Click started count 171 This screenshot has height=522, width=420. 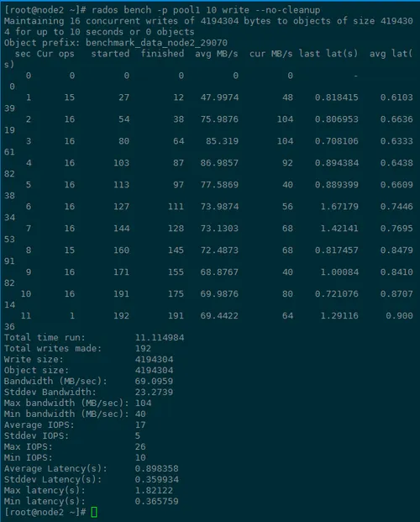tap(122, 272)
